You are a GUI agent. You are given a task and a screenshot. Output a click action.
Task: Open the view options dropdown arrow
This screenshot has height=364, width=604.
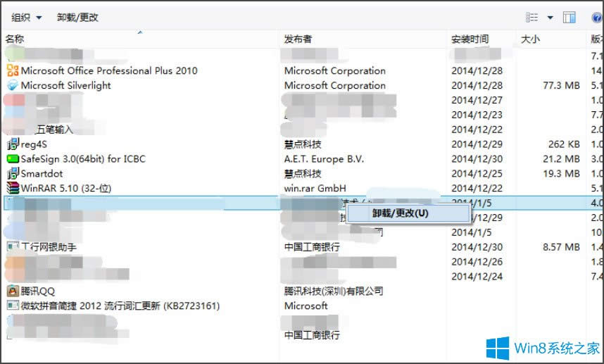point(550,18)
